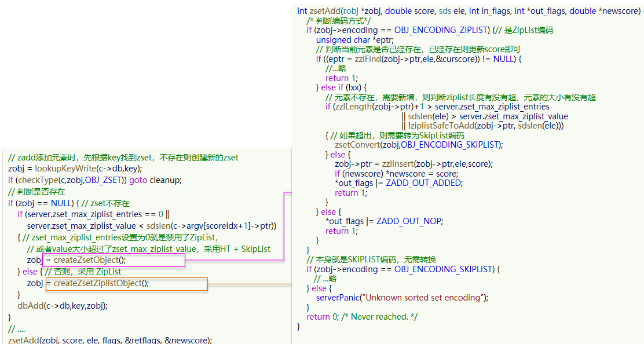Click the ZADD_OUT_ADDED flag constant

point(424,183)
